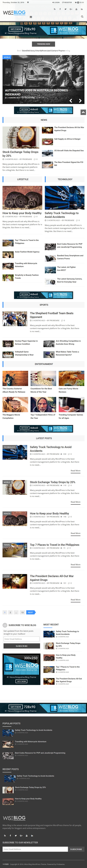Click the REGISTER link

click(67, 2)
